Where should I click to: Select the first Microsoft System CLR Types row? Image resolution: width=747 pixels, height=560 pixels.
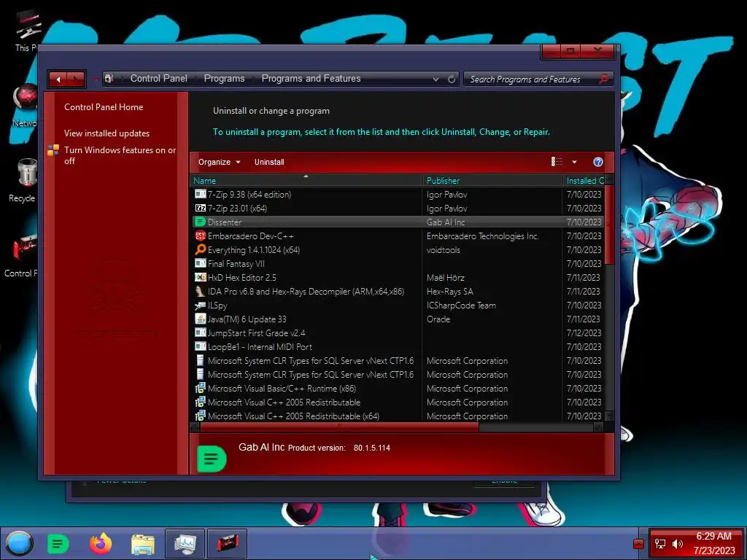[398, 360]
